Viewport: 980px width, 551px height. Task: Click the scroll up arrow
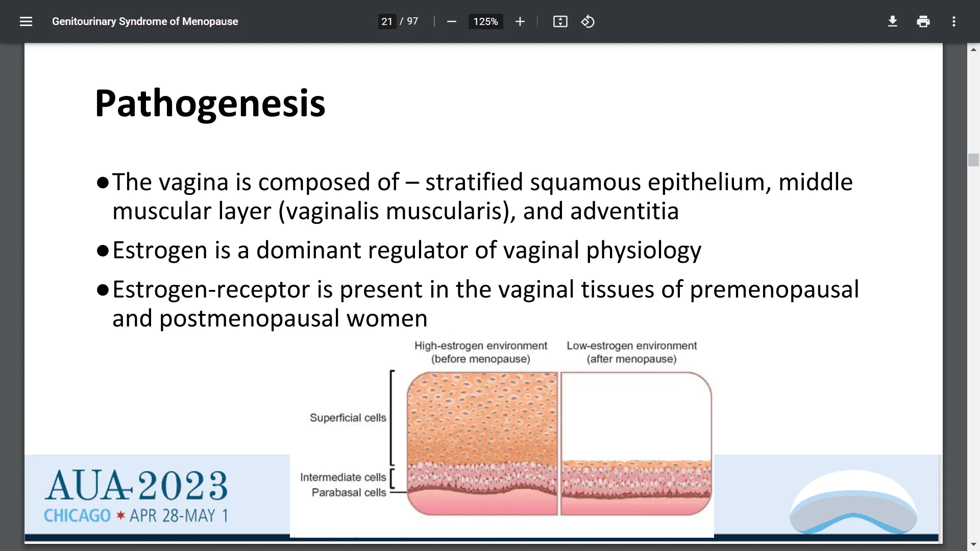point(973,49)
